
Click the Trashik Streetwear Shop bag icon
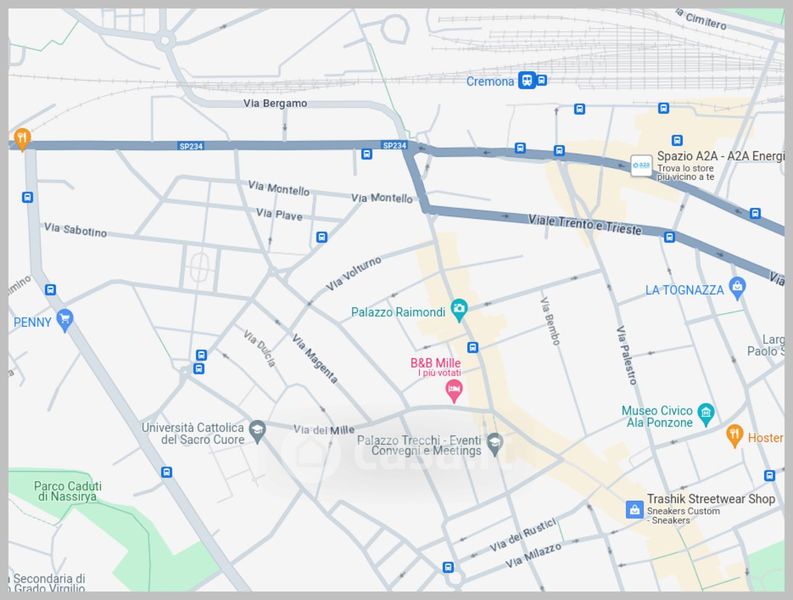pyautogui.click(x=633, y=510)
